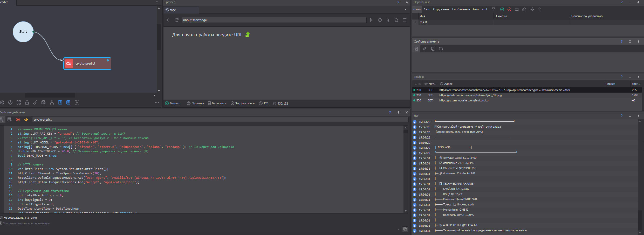Click the red remove variable icon
644x235 pixels.
coord(509,9)
